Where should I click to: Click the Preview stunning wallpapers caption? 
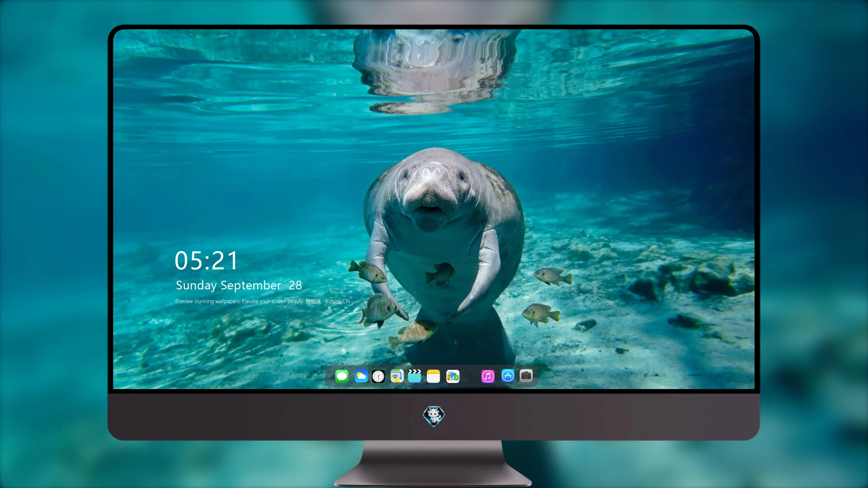pos(262,301)
